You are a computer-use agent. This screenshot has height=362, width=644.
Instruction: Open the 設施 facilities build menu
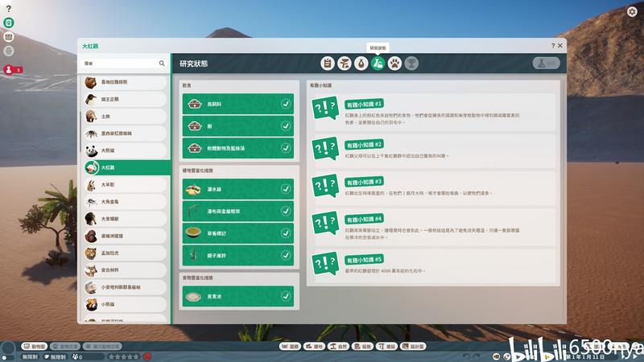(362, 347)
